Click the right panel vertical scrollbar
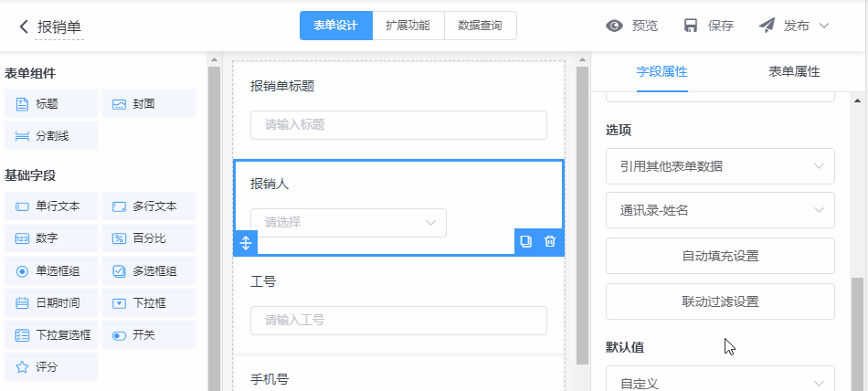This screenshot has width=868, height=391. point(857,329)
